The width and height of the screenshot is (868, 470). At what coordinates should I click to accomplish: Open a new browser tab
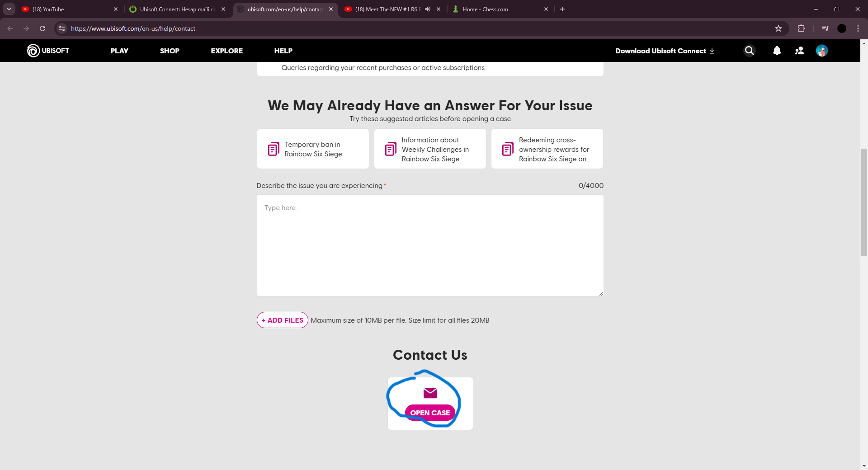(562, 9)
